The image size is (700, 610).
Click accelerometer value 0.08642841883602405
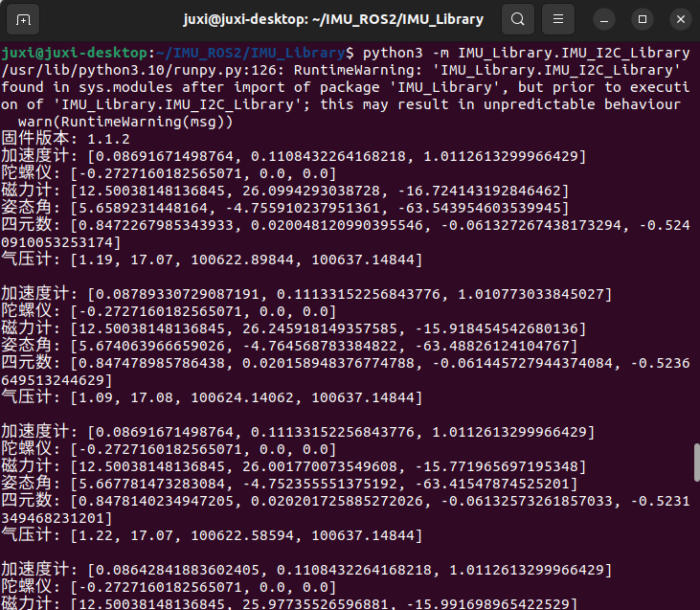(x=177, y=570)
